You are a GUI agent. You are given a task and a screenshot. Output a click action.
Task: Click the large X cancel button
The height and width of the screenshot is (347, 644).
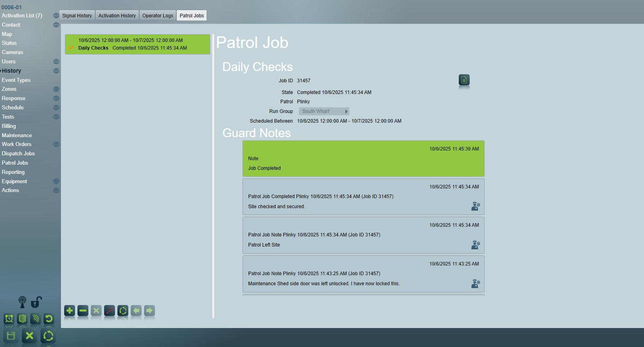click(x=29, y=336)
